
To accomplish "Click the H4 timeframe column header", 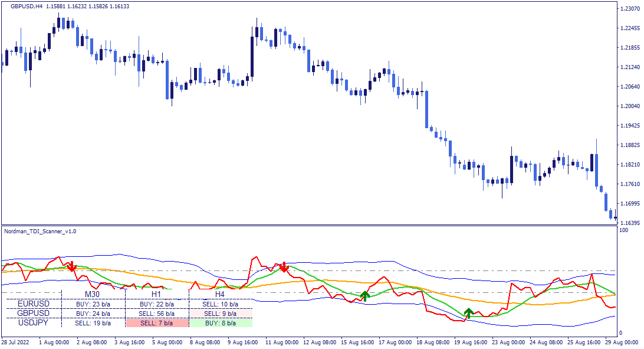I will tap(220, 294).
